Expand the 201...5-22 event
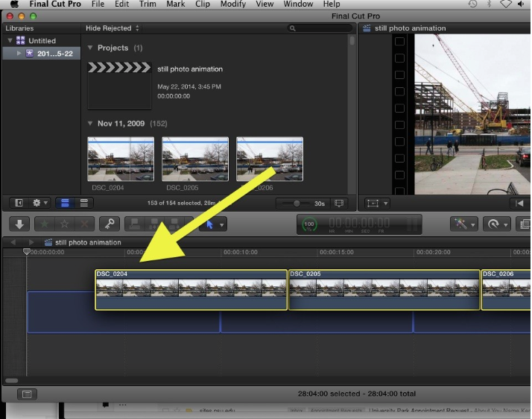The height and width of the screenshot is (419, 532). coord(19,54)
